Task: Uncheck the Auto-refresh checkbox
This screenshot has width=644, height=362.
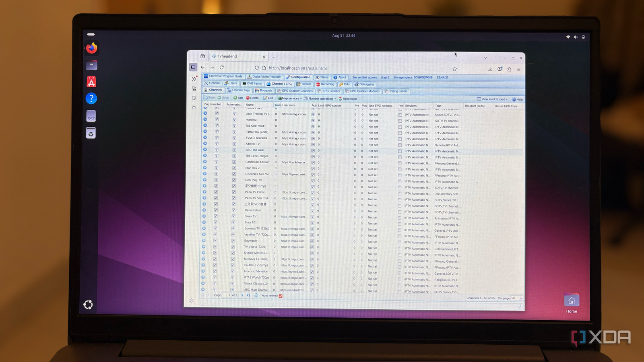Action: tap(281, 295)
